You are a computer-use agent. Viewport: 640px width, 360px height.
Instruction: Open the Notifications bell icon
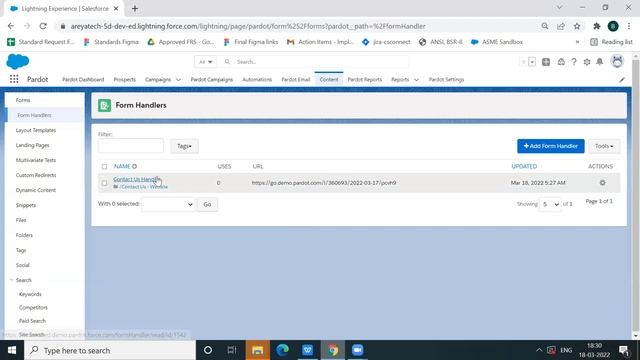tap(600, 62)
